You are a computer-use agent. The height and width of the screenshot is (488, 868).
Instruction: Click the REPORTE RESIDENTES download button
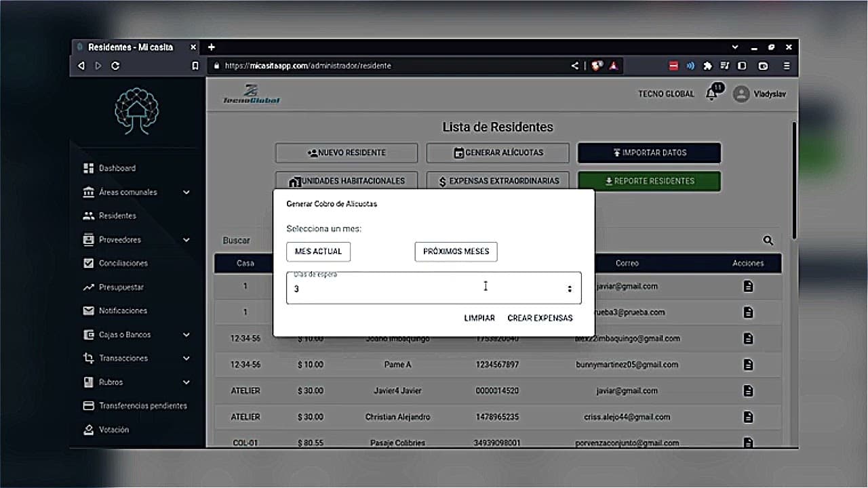[649, 181]
